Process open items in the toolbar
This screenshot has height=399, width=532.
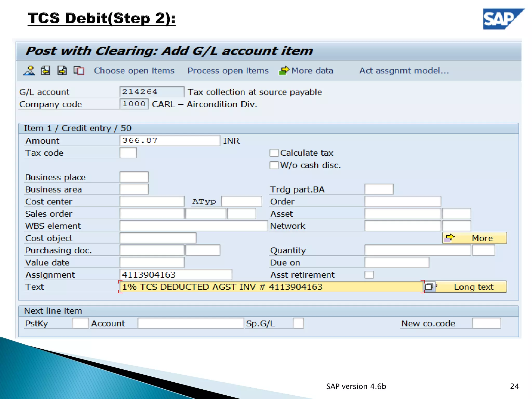coord(228,71)
